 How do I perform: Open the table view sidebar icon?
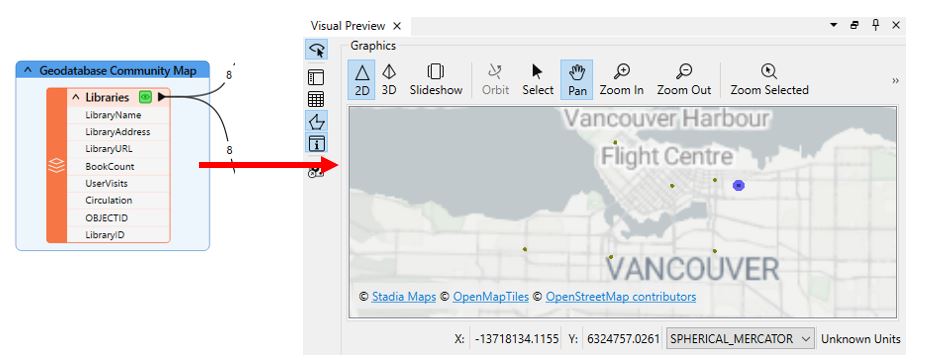coord(316,99)
